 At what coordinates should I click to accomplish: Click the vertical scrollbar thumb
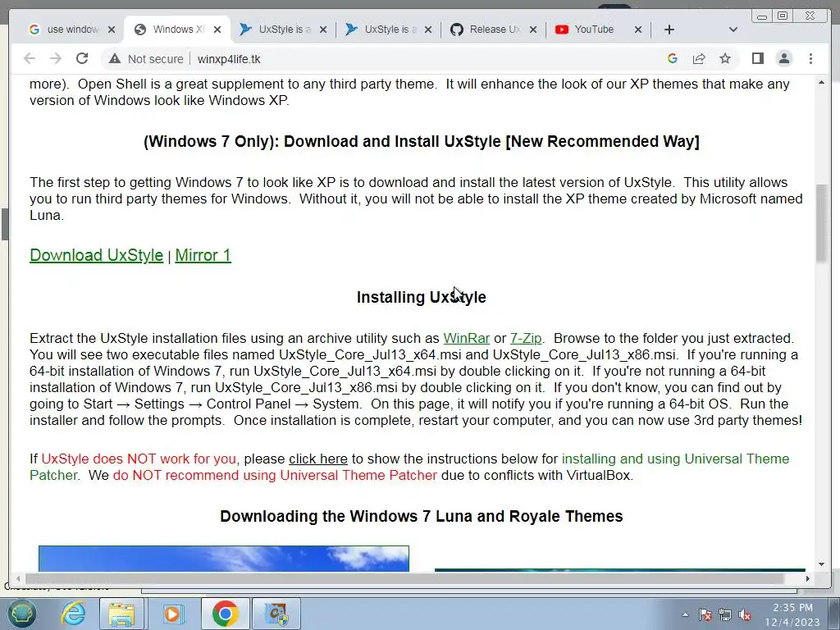[821, 223]
